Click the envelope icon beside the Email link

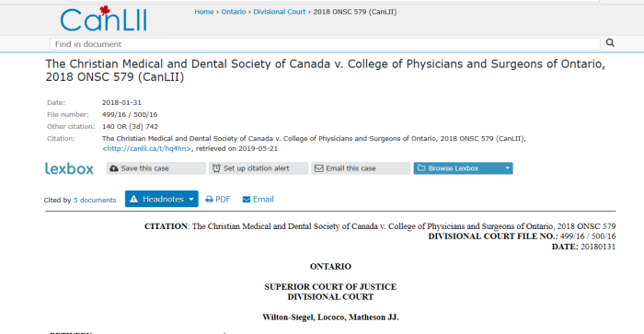coord(247,200)
